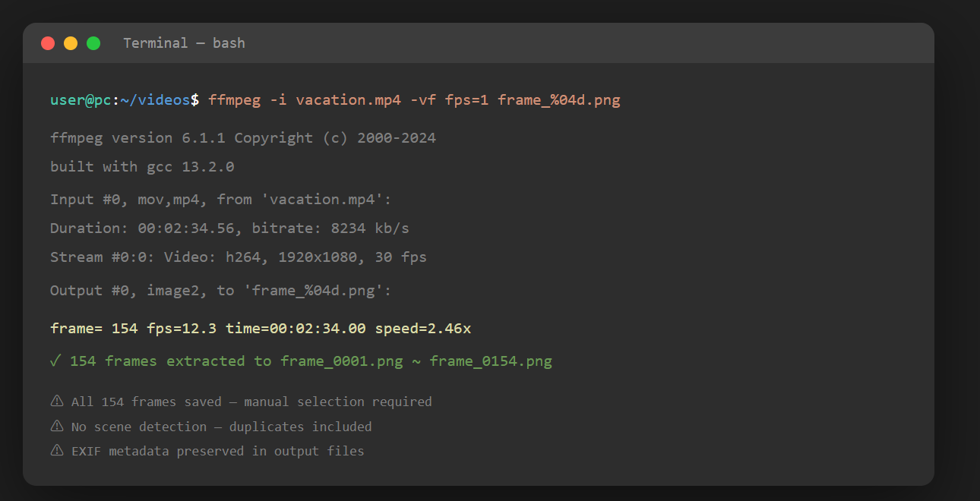This screenshot has height=501, width=980.
Task: Click the green checkmark icon on the success line
Action: [55, 361]
